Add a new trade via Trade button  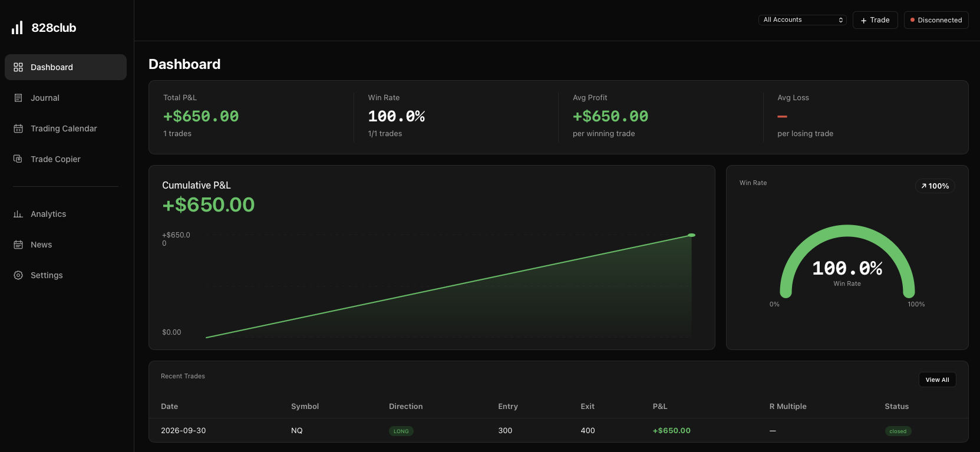[x=875, y=20]
